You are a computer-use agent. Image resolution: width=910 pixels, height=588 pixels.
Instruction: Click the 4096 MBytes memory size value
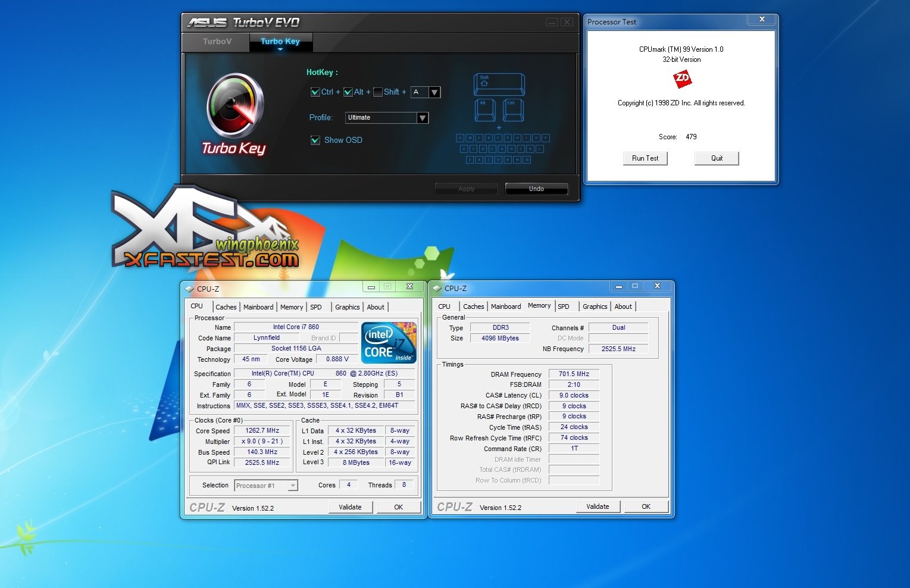(x=501, y=339)
